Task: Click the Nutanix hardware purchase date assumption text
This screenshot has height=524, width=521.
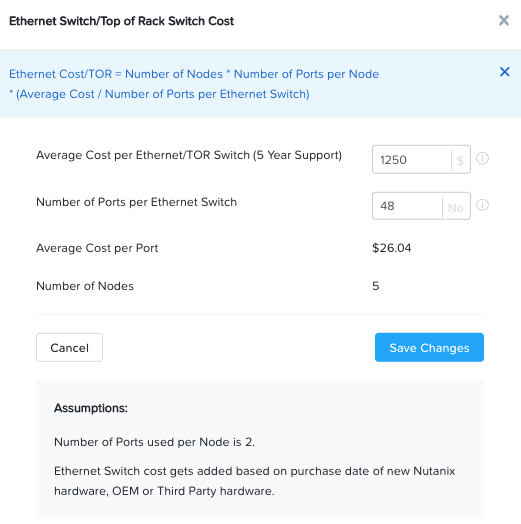Action: coord(255,481)
